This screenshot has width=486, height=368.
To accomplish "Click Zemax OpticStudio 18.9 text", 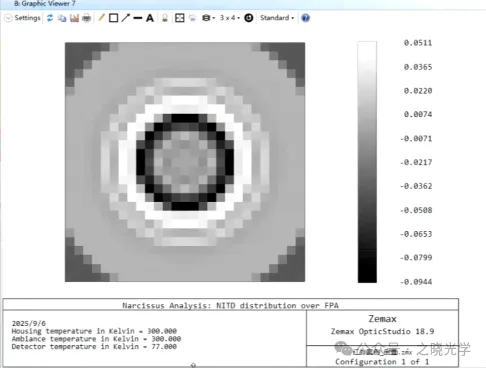I will coord(382,331).
